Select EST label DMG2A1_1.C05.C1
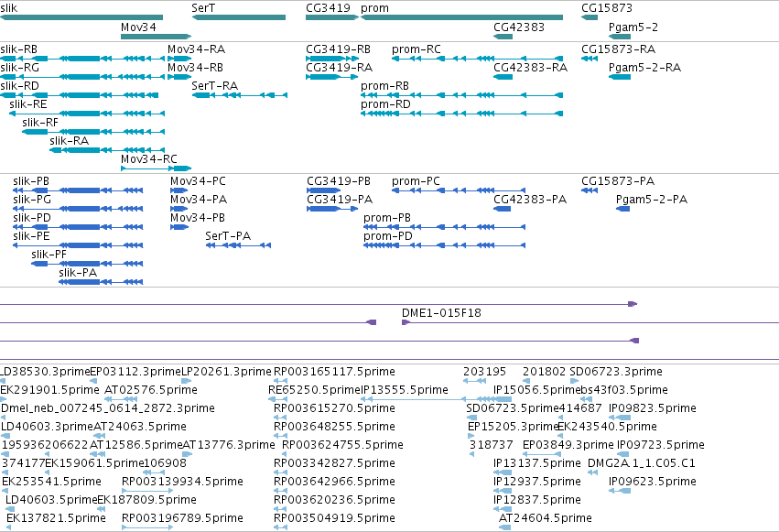Viewport: 779px width, 532px height. (x=642, y=463)
